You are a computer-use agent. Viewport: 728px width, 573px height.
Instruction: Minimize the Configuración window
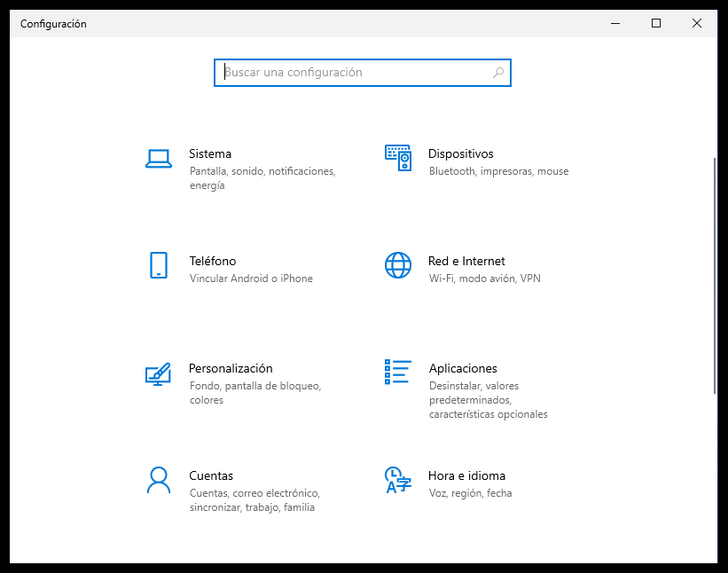615,23
